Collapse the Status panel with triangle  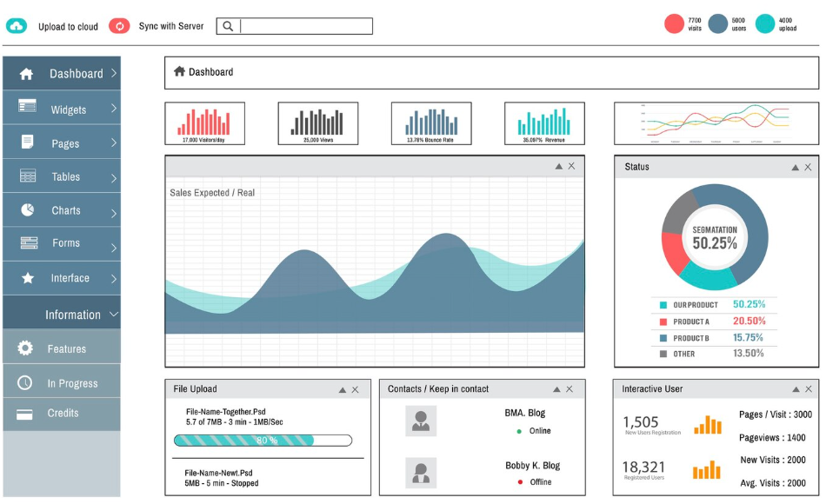click(795, 168)
